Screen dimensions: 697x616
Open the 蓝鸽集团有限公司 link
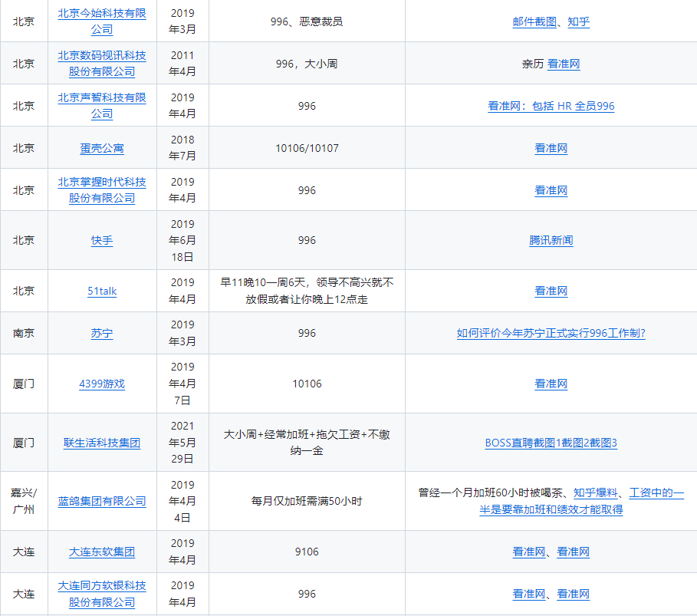click(x=102, y=501)
